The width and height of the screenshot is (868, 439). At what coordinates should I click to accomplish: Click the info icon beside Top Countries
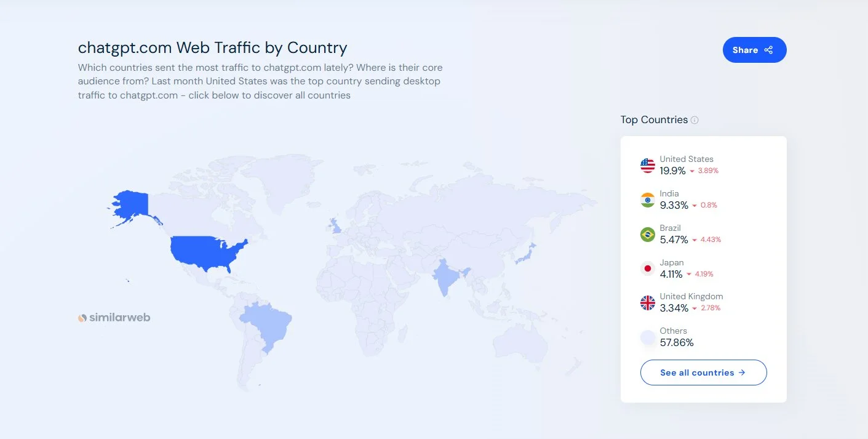695,120
